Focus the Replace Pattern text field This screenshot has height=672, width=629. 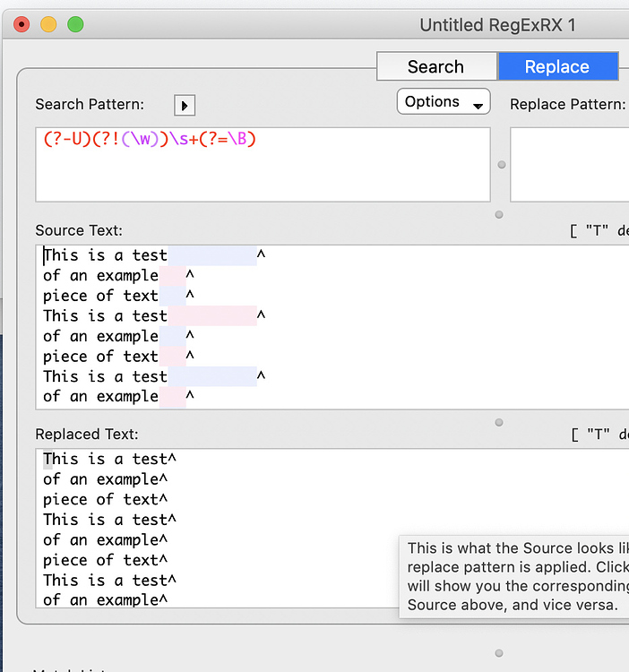click(x=569, y=165)
